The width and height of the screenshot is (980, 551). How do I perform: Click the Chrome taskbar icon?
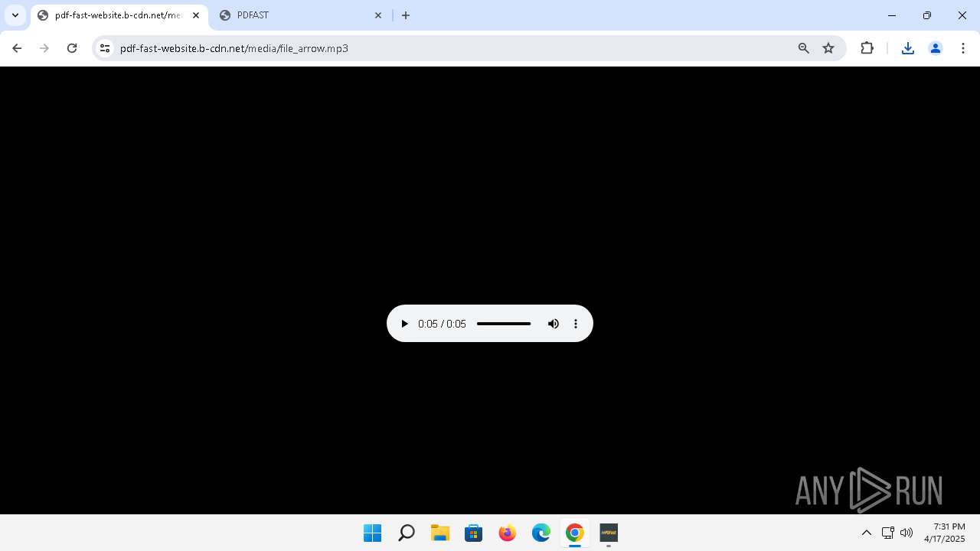click(x=575, y=533)
